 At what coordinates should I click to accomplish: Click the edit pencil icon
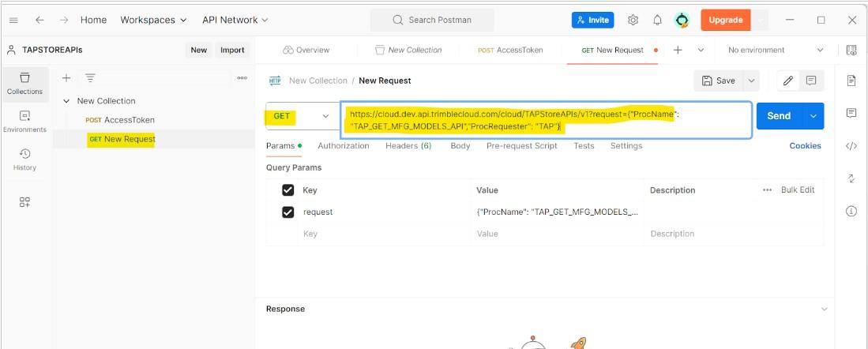(x=788, y=81)
